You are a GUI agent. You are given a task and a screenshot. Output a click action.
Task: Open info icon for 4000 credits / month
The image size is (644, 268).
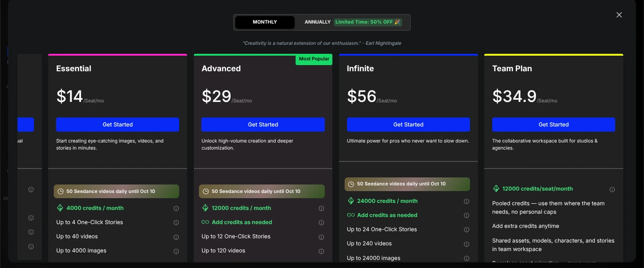point(176,208)
